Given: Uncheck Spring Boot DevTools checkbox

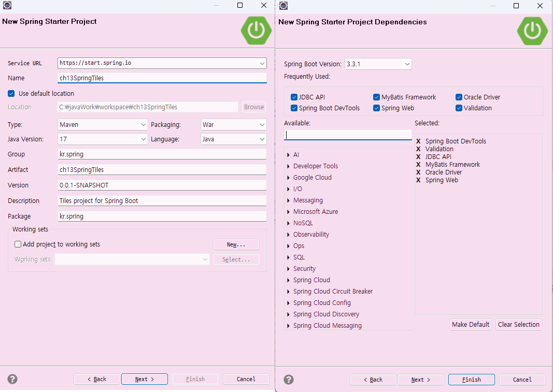Looking at the screenshot, I should (294, 108).
